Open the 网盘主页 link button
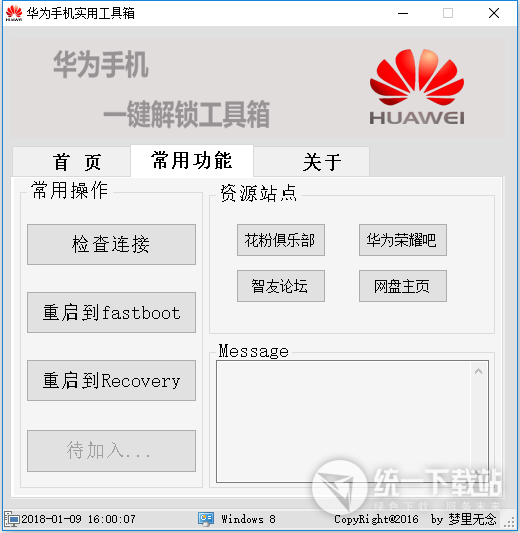Screen dimensions: 520x533 403,286
